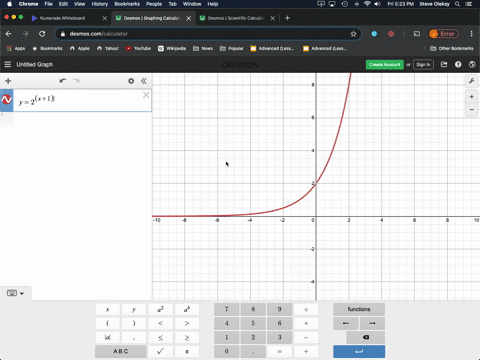This screenshot has height=360, width=480.
Task: Tap the absolute value key
Action: pos(107,337)
